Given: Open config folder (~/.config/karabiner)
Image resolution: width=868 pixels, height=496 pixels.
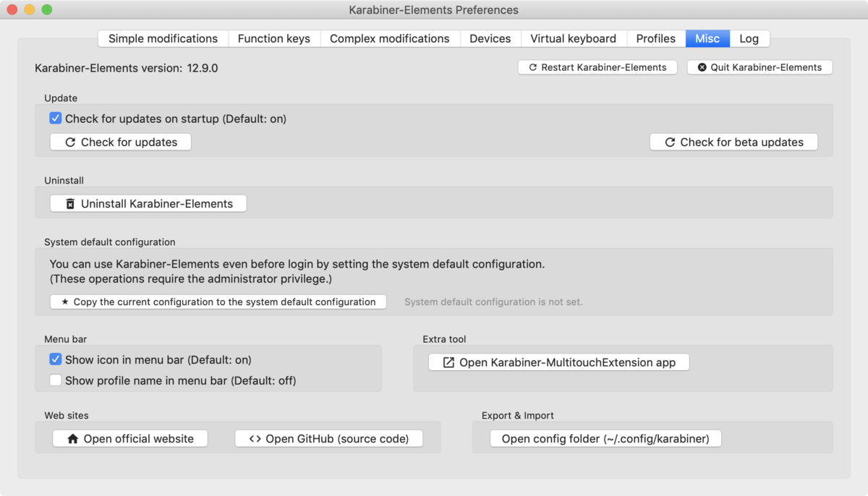Looking at the screenshot, I should (605, 439).
